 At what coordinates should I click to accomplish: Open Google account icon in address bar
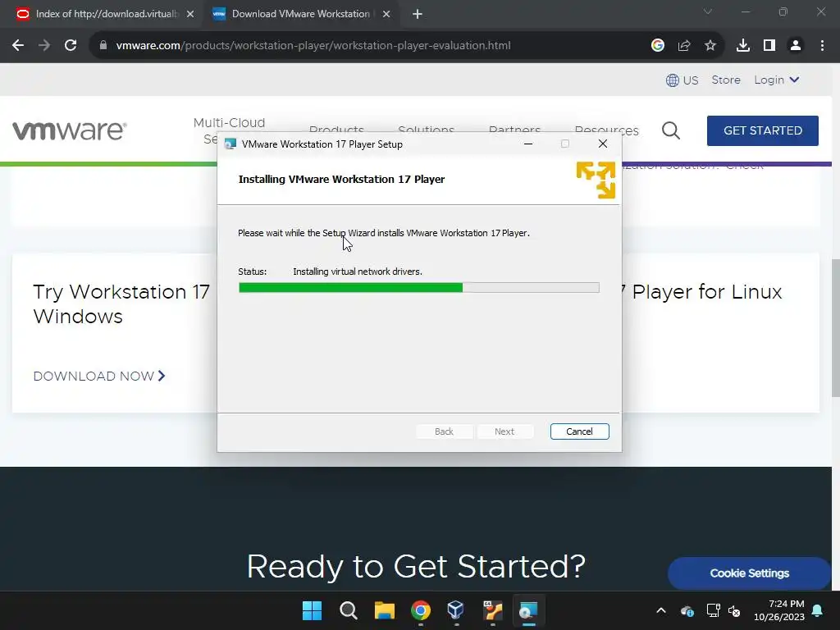[657, 46]
